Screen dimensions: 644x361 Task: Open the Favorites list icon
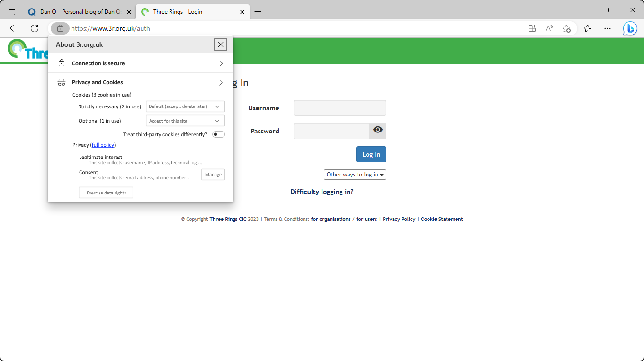(588, 28)
